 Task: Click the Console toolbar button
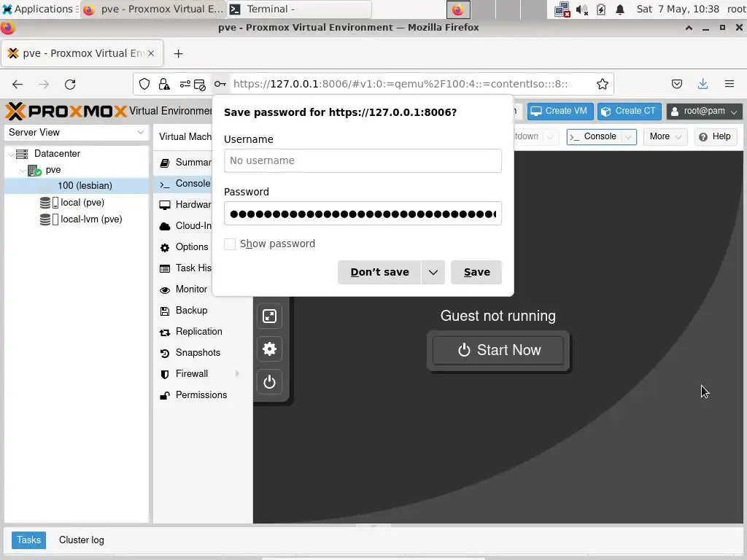[595, 136]
